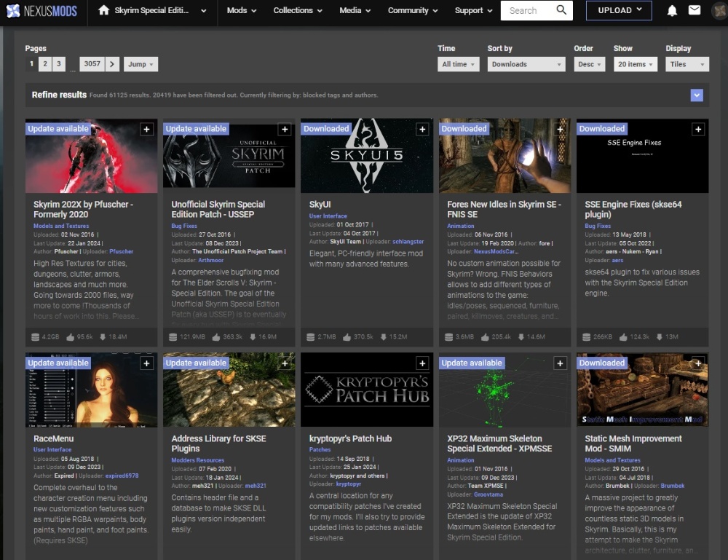This screenshot has width=728, height=560.
Task: Add kryptopyr's Patch Hub with plus icon
Action: pyautogui.click(x=422, y=363)
